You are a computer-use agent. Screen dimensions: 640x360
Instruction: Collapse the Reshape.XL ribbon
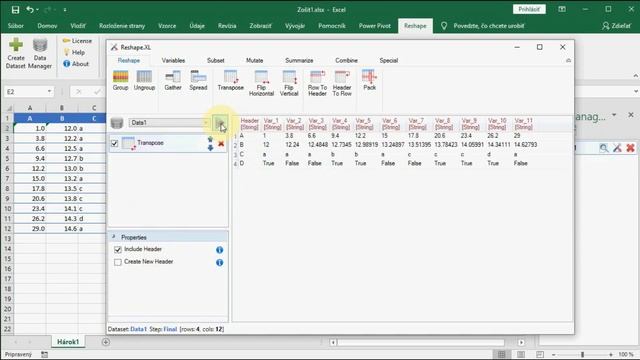568,60
